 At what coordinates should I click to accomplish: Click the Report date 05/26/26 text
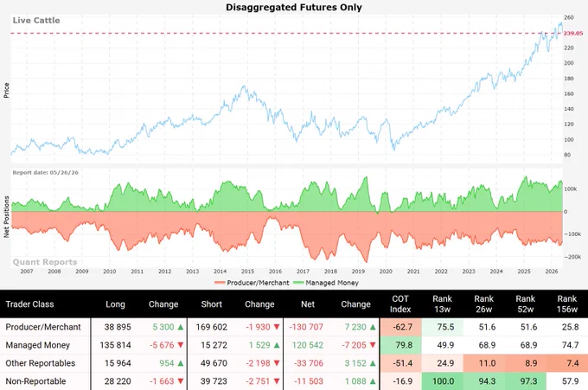(45, 172)
